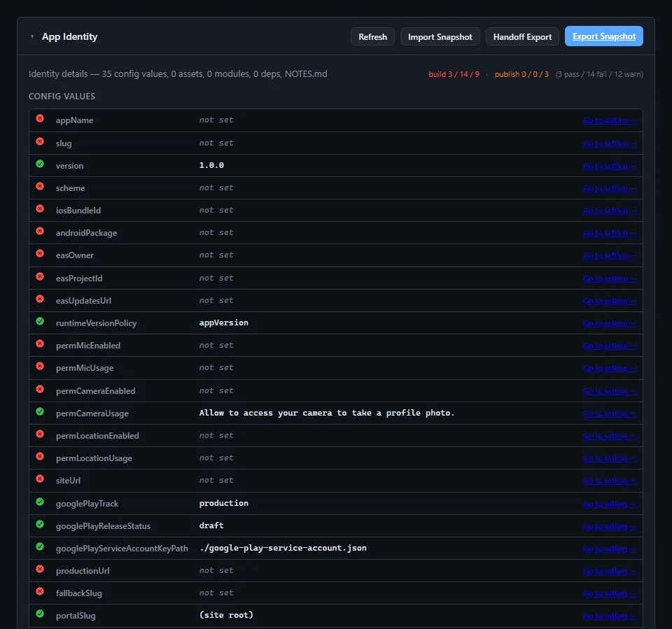Open the easUpdatesUrl Go to setting link
The image size is (672, 629).
[x=610, y=301]
